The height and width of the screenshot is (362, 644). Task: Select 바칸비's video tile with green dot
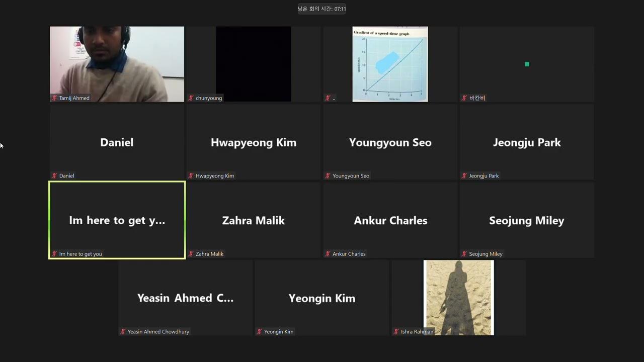coord(527,64)
